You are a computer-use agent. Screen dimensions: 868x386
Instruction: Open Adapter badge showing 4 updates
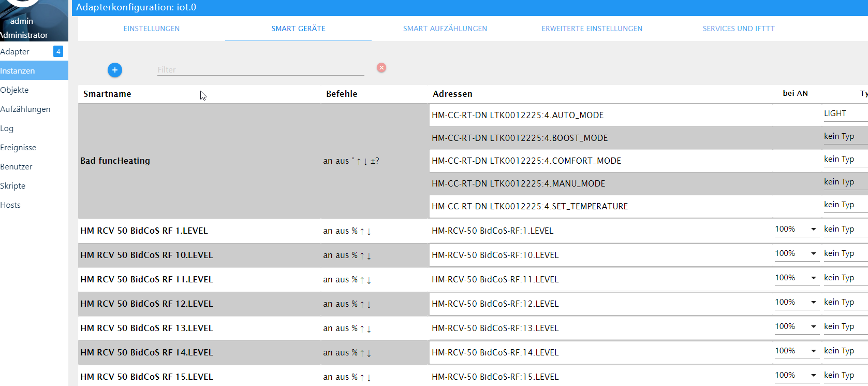coord(58,51)
